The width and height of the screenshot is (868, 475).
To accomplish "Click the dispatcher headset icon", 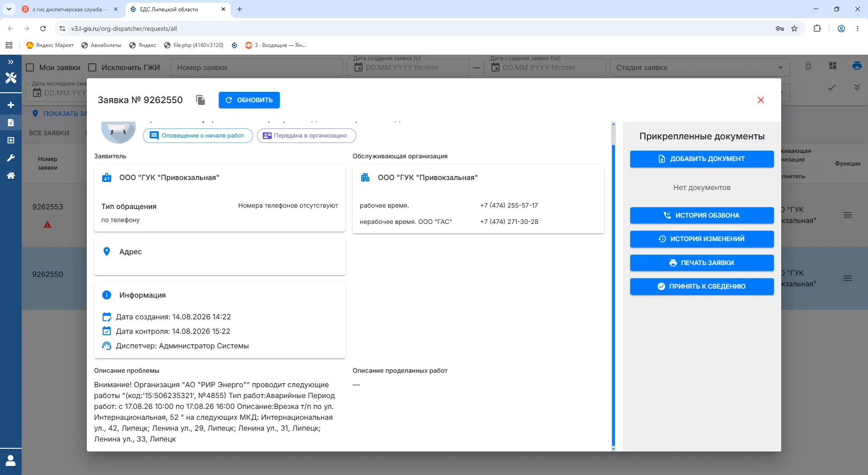I will pyautogui.click(x=107, y=346).
